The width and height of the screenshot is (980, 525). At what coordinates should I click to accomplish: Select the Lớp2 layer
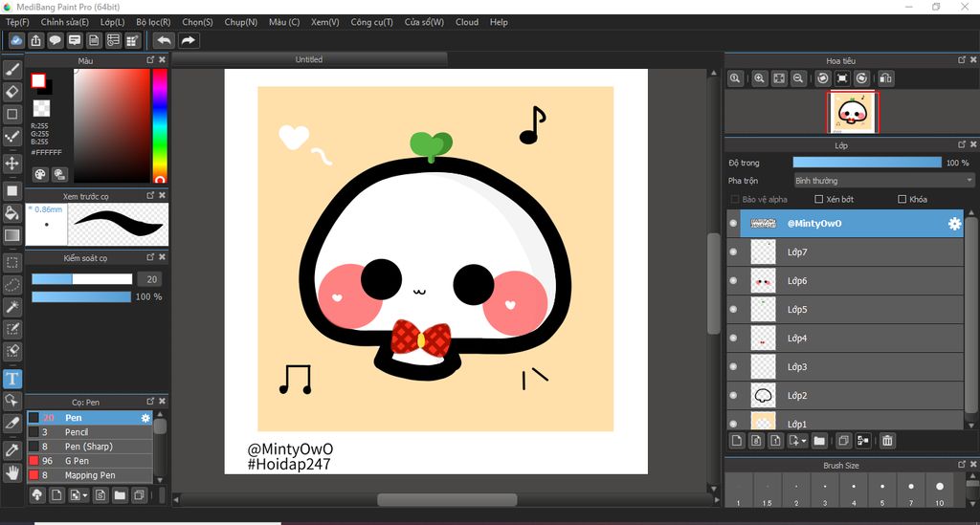pyautogui.click(x=845, y=396)
